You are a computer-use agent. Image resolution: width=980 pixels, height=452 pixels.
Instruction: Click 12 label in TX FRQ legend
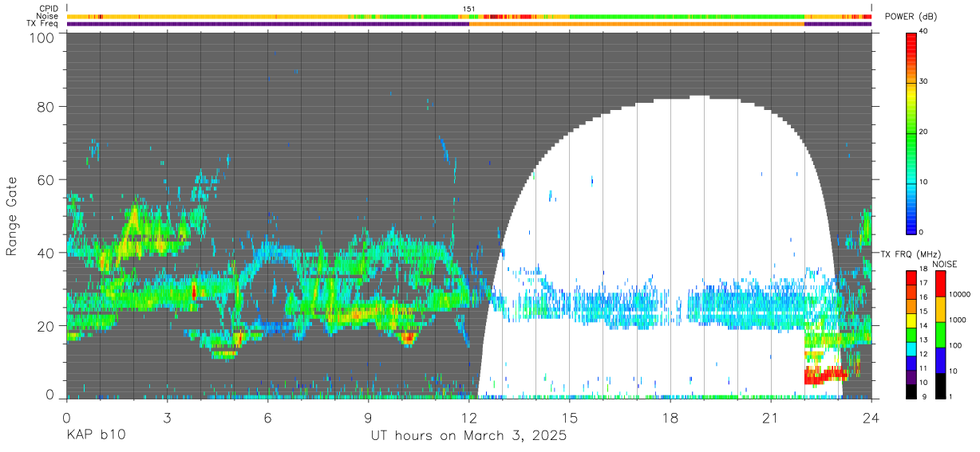[x=924, y=356]
